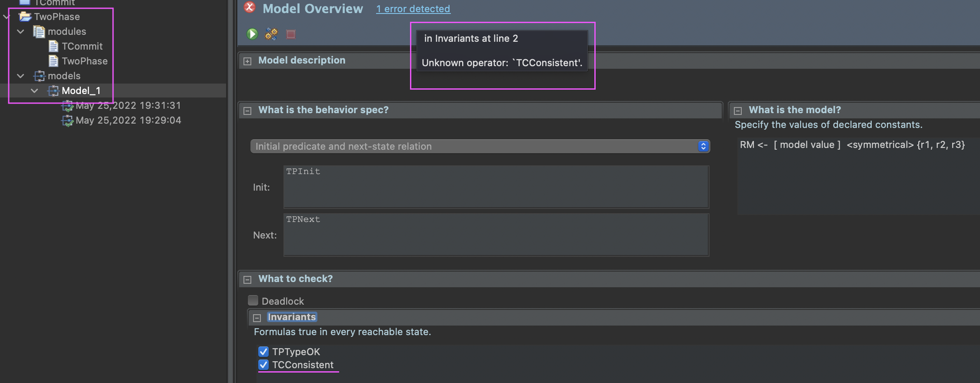Click into the Next field containing TPNext
This screenshot has height=383, width=980.
496,235
